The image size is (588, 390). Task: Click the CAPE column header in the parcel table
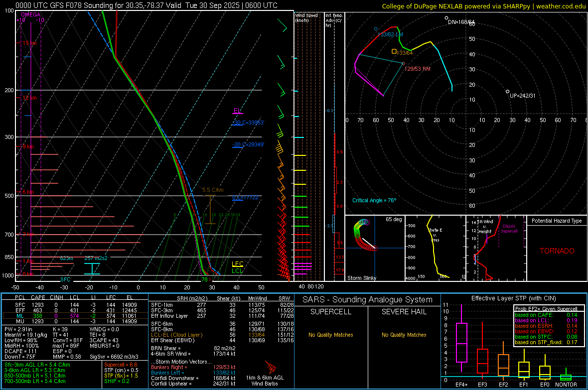[x=38, y=298]
